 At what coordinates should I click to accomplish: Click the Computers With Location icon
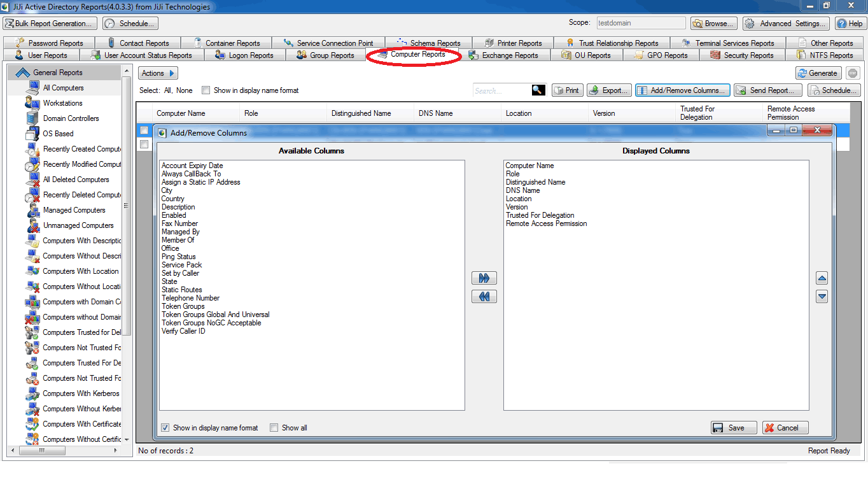[x=32, y=271]
